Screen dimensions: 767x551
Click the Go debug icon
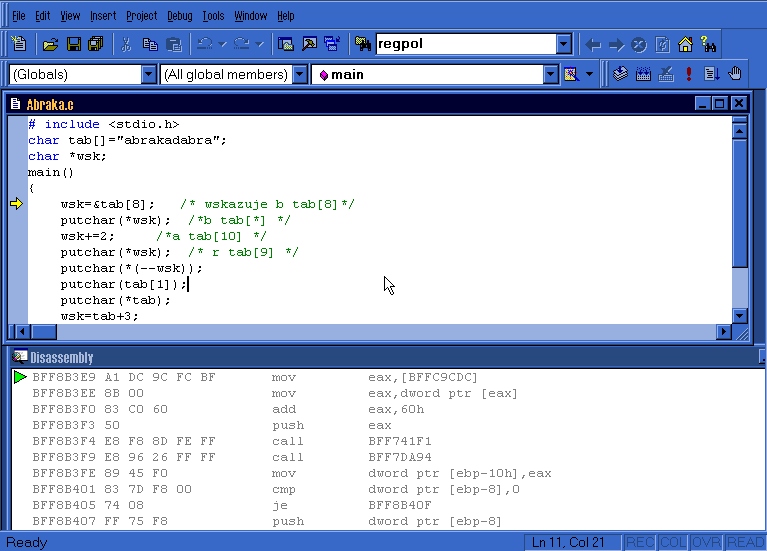click(x=711, y=74)
